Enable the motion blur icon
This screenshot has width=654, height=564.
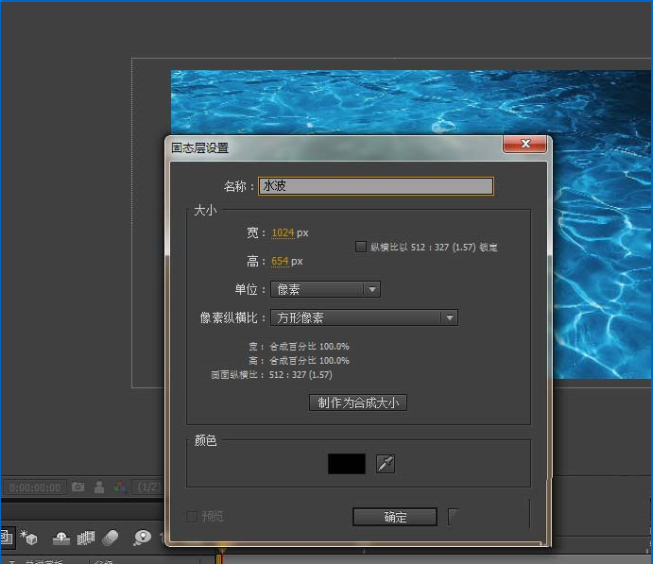coord(111,538)
